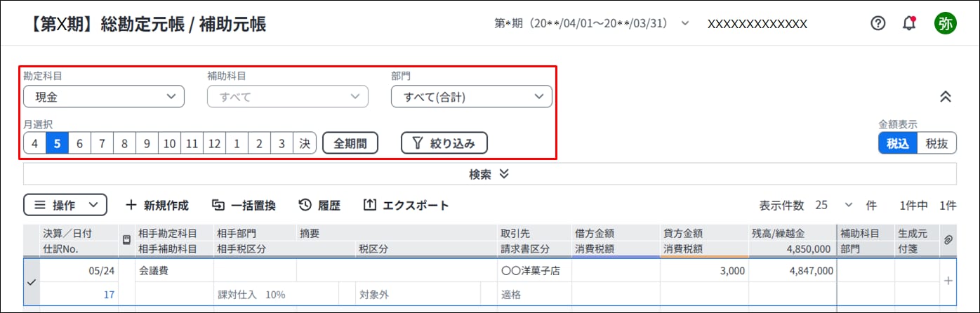Open the 操作 menu dropdown
The height and width of the screenshot is (313, 980).
(65, 205)
